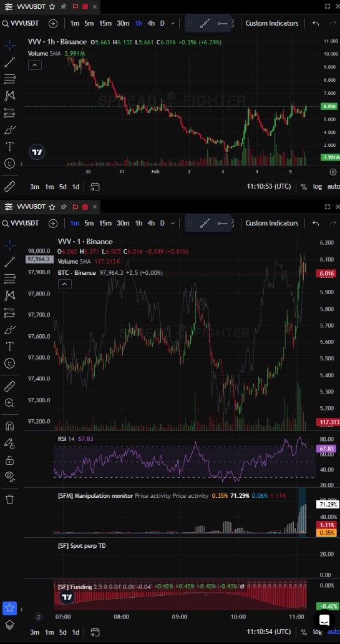
Task: Undo last action in bottom chart toolbar
Action: coord(316,224)
